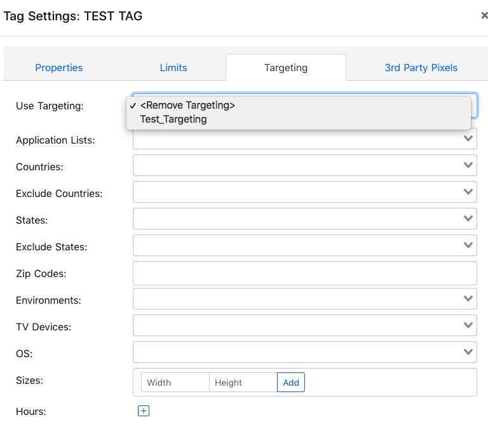Close the Tag Settings dialog
The height and width of the screenshot is (448, 488).
pyautogui.click(x=484, y=15)
